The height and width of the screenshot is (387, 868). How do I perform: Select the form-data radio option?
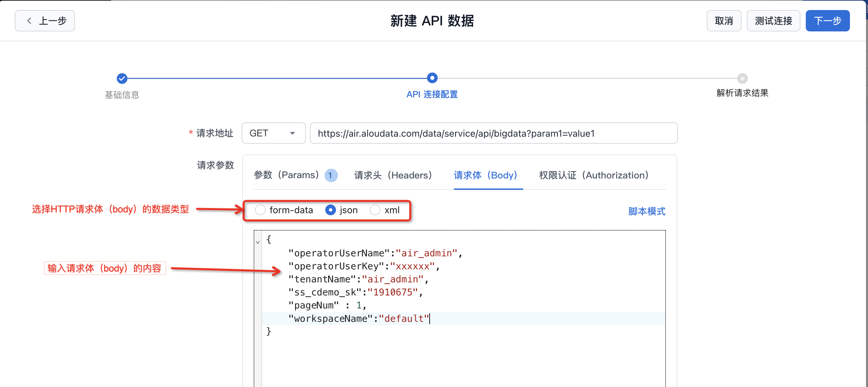(x=260, y=210)
